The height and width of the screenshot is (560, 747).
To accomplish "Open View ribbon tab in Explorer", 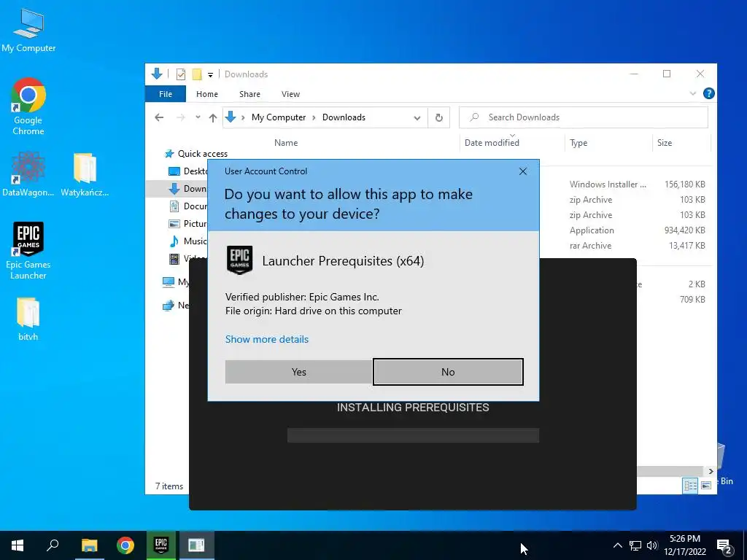I will pos(290,94).
